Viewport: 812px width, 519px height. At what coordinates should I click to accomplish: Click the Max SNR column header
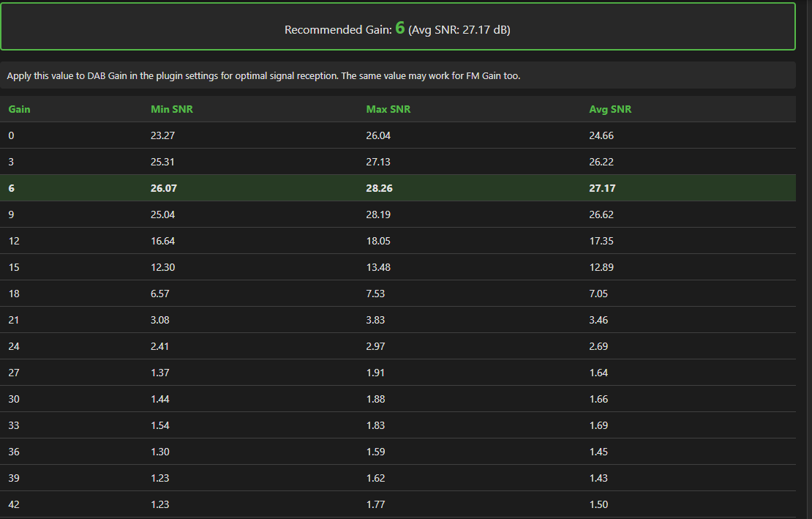tap(388, 109)
